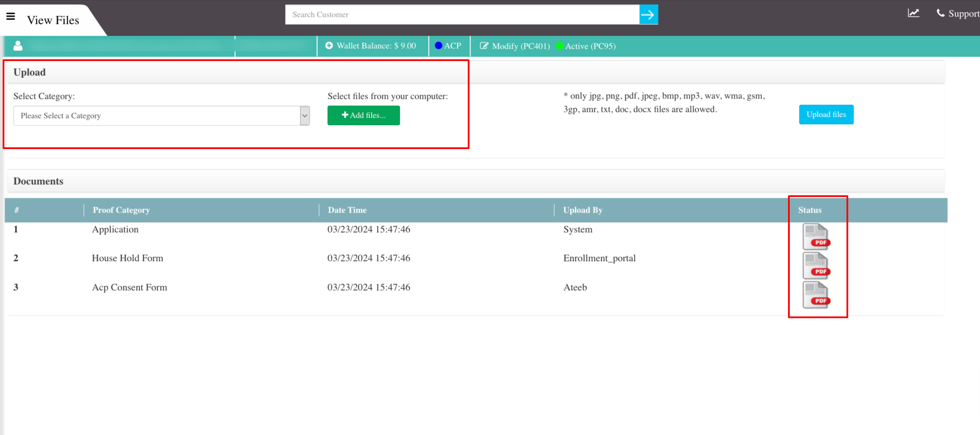Select the View Files tab

coord(53,20)
